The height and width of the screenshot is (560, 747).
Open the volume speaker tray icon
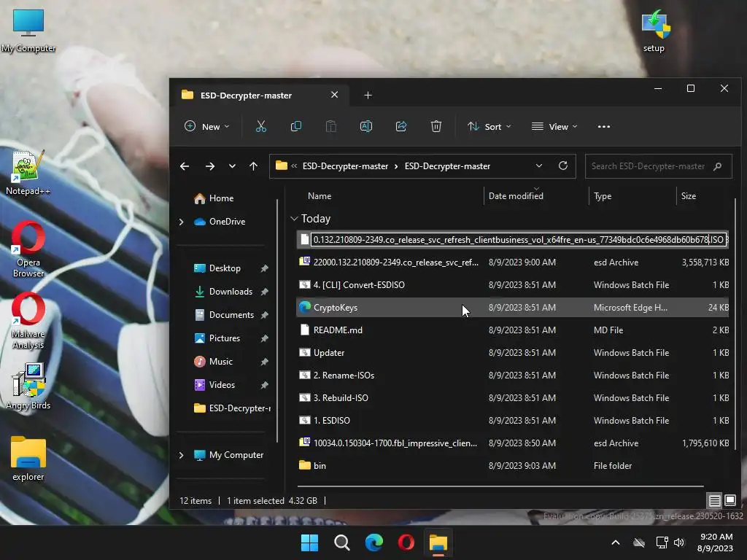pyautogui.click(x=679, y=542)
